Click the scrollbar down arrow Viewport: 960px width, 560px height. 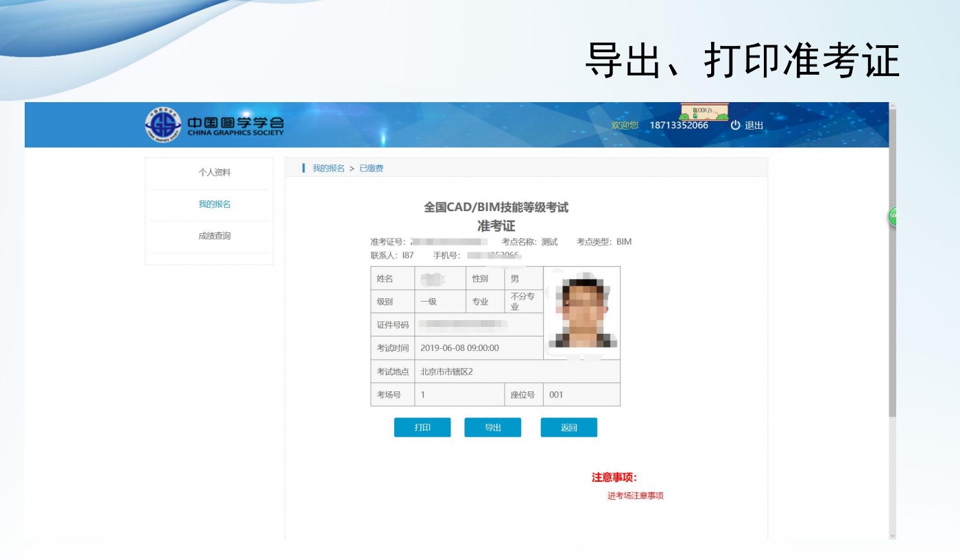pos(892,535)
